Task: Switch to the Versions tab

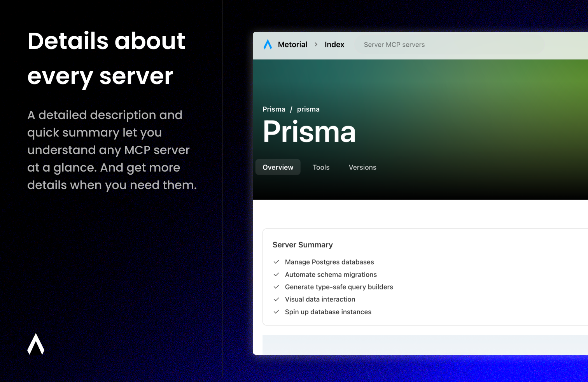Action: (x=362, y=167)
